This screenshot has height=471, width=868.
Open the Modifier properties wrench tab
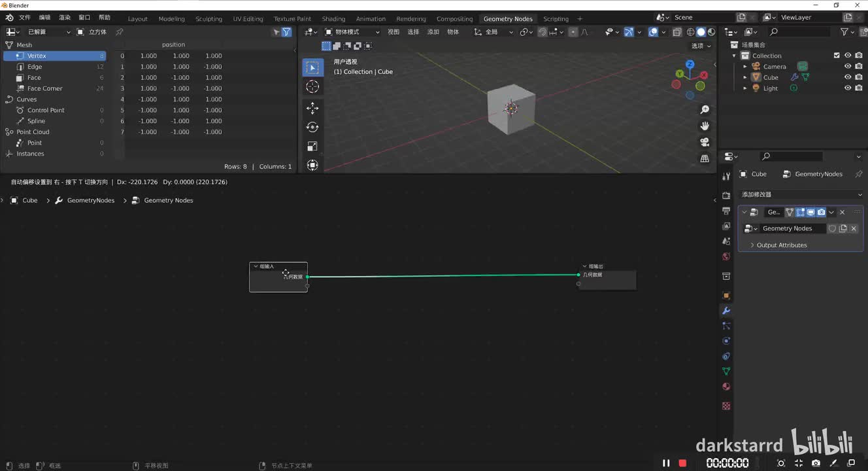(726, 311)
